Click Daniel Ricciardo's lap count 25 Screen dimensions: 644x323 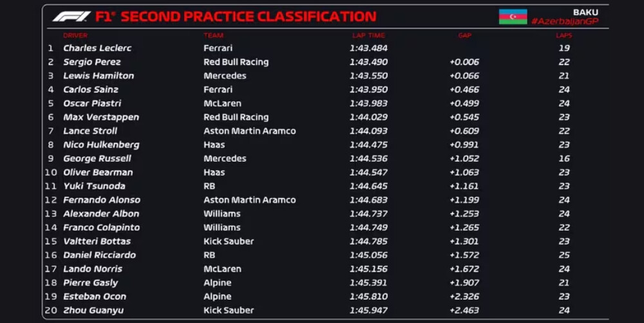[x=564, y=255]
